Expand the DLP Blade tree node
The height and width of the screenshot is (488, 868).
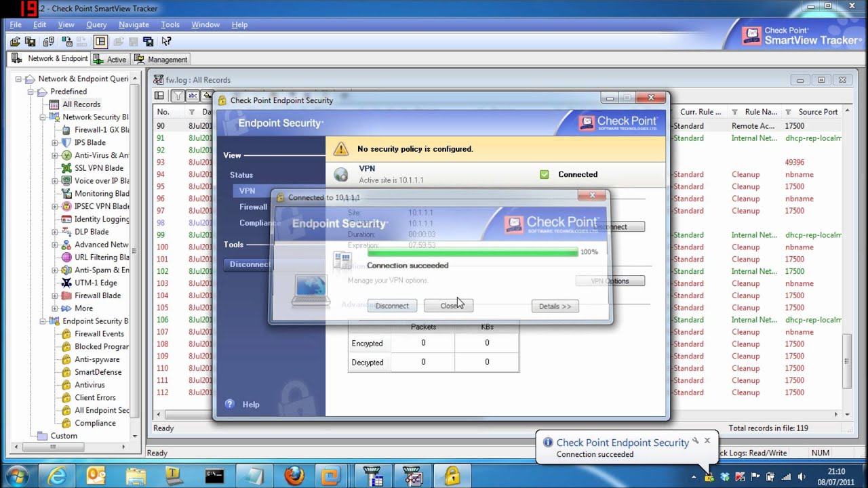(55, 232)
